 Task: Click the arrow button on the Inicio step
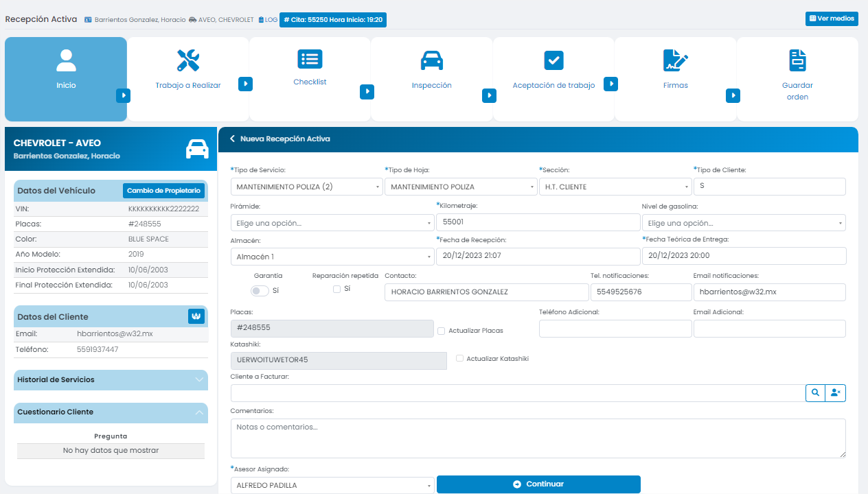pos(123,95)
